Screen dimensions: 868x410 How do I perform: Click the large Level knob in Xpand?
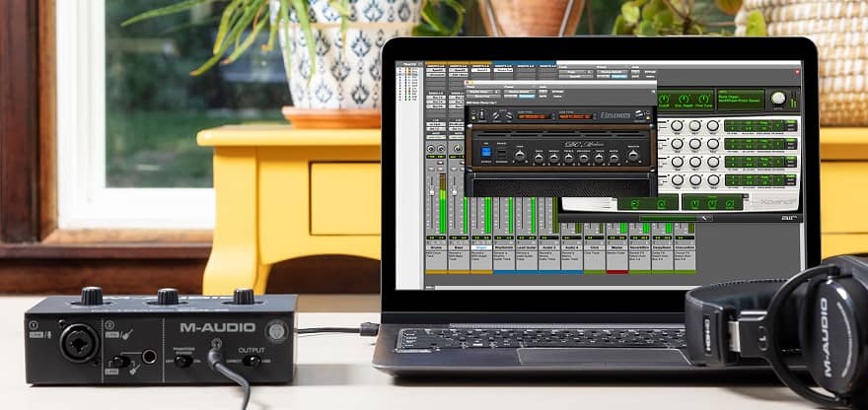[778, 99]
